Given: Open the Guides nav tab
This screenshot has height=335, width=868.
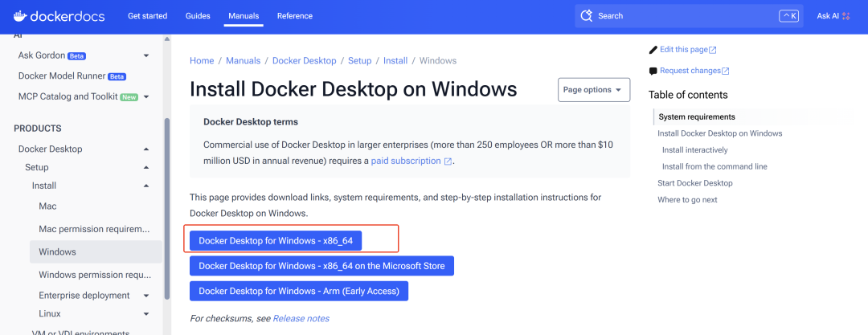Looking at the screenshot, I should (x=197, y=16).
